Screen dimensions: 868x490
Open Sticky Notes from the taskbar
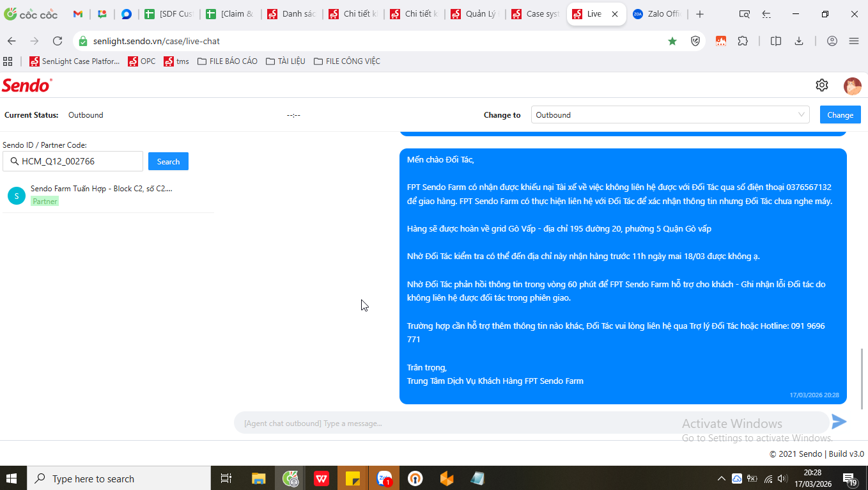click(353, 478)
